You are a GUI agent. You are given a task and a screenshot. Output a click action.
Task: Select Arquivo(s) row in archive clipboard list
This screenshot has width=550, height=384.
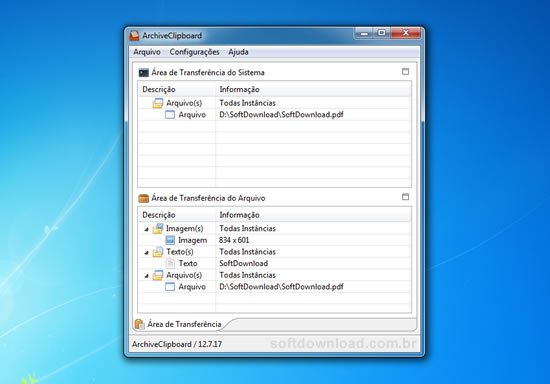tap(274, 275)
